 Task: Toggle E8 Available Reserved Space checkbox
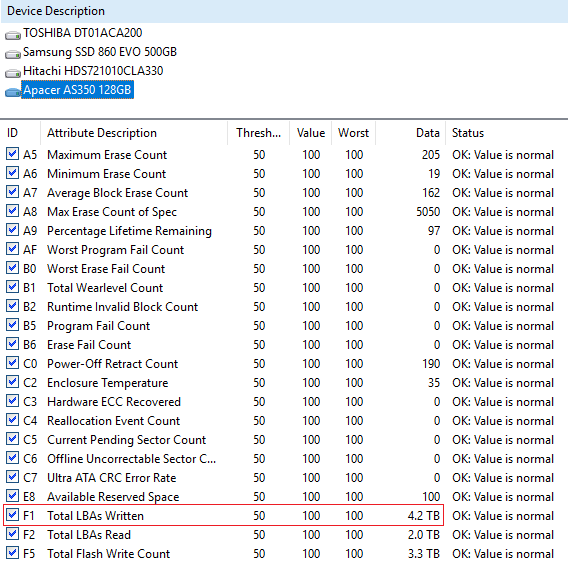[x=12, y=495]
